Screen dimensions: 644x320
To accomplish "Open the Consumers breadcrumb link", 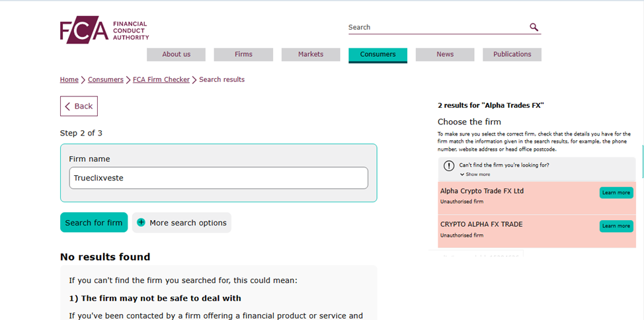I will (x=106, y=80).
